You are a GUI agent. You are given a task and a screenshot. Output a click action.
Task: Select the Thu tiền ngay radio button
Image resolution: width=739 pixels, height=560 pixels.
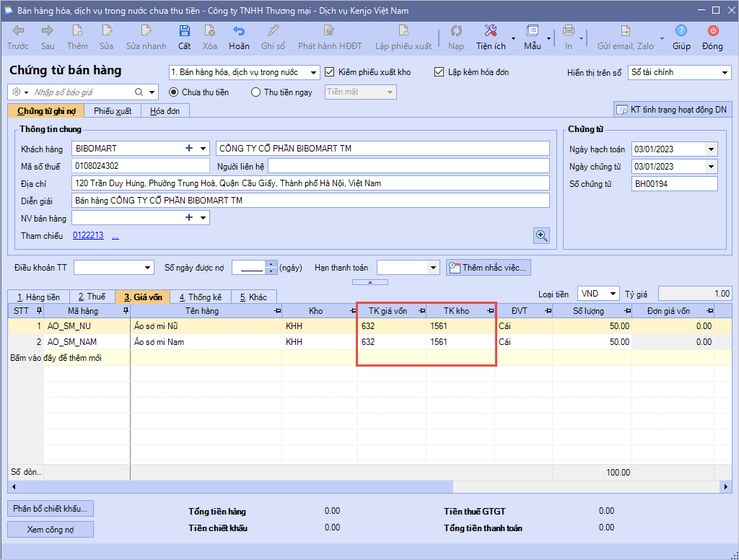click(x=255, y=92)
